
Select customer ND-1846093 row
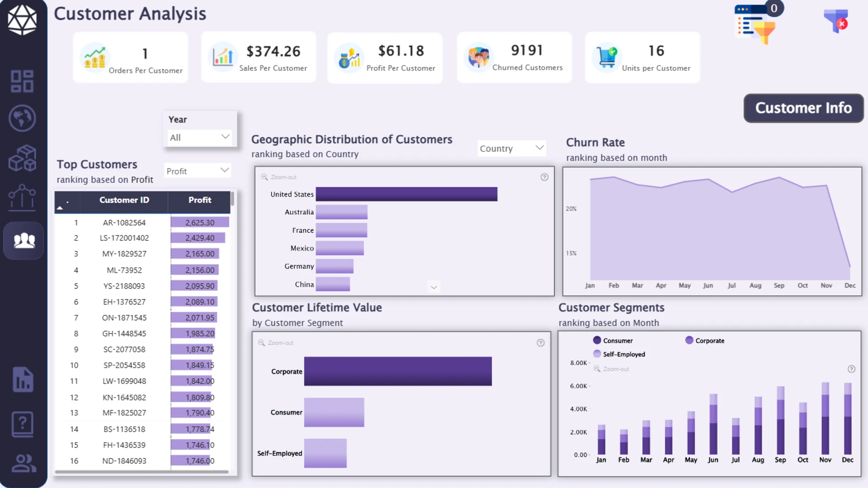142,461
